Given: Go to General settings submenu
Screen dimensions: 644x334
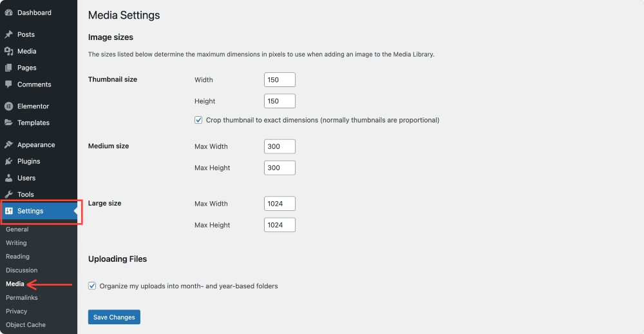Looking at the screenshot, I should [x=17, y=229].
